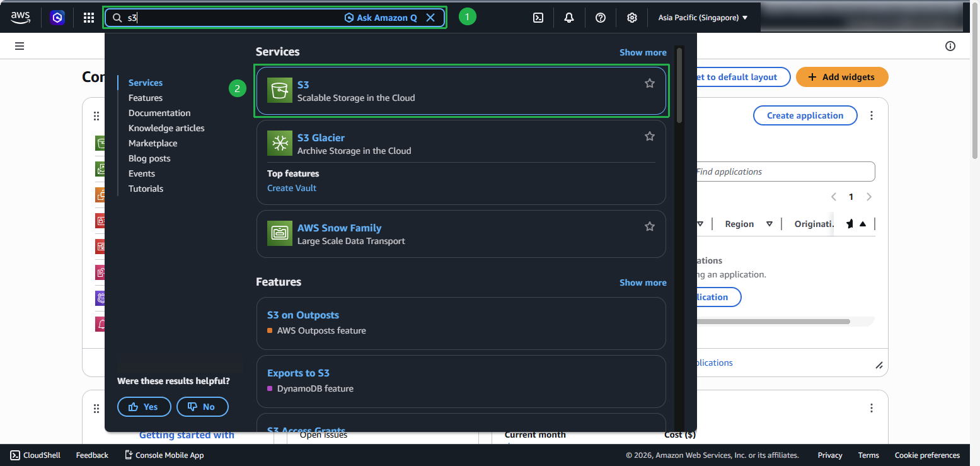Select the Events category filter
This screenshot has height=466, width=980.
tap(142, 173)
